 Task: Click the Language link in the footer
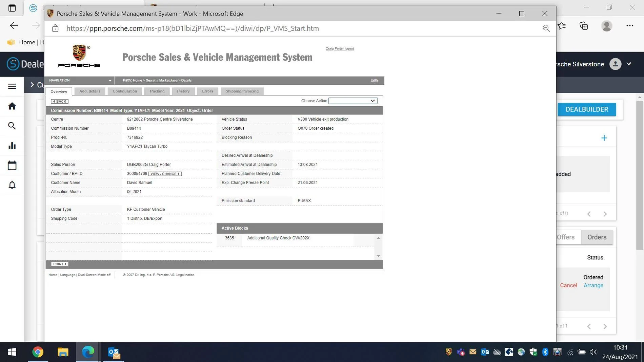tap(67, 275)
